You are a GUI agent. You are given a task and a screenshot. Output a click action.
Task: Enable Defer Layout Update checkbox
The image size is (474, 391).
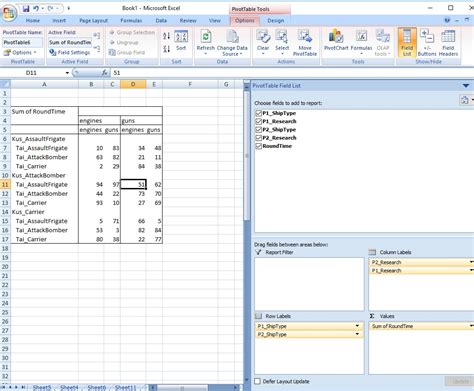point(258,381)
